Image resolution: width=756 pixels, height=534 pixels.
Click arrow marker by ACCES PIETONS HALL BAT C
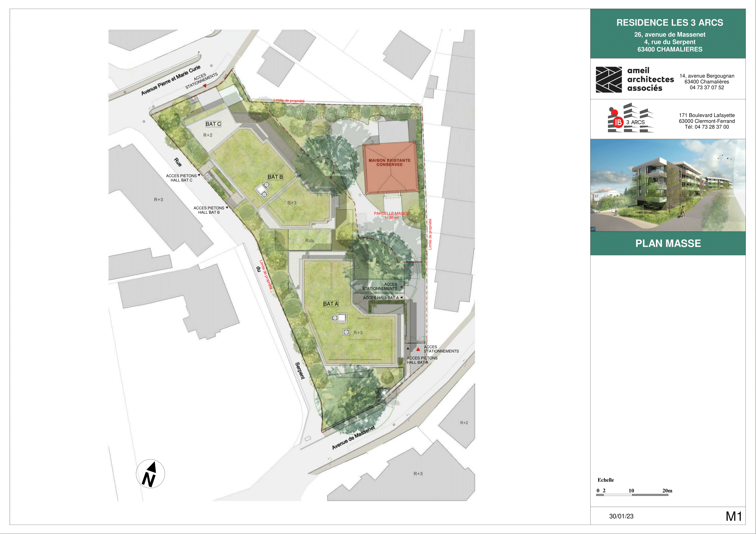199,175
